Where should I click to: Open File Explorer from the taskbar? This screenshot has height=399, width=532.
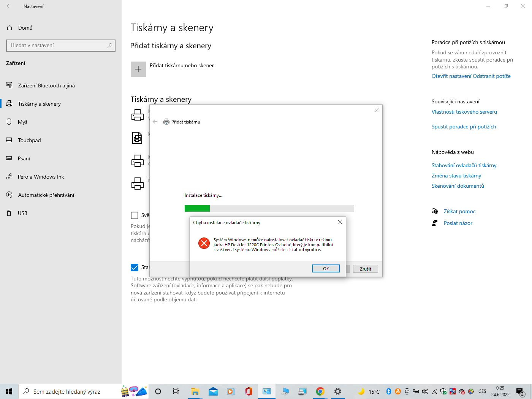195,391
